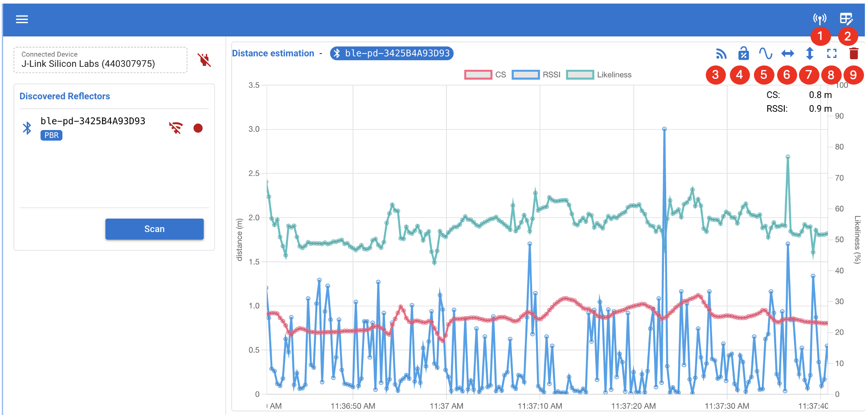This screenshot has height=415, width=868.
Task: Click the horizontal arrows zoom icon
Action: pyautogui.click(x=788, y=54)
